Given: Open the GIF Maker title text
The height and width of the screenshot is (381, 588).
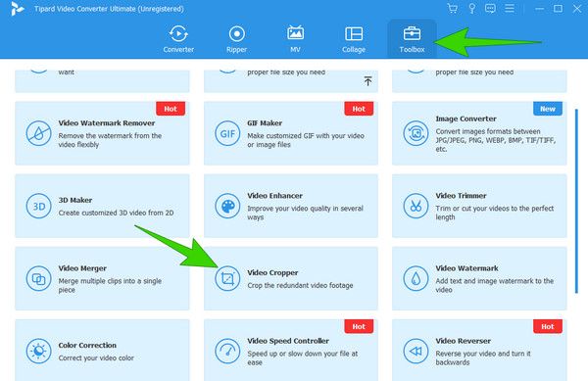Looking at the screenshot, I should click(x=265, y=122).
